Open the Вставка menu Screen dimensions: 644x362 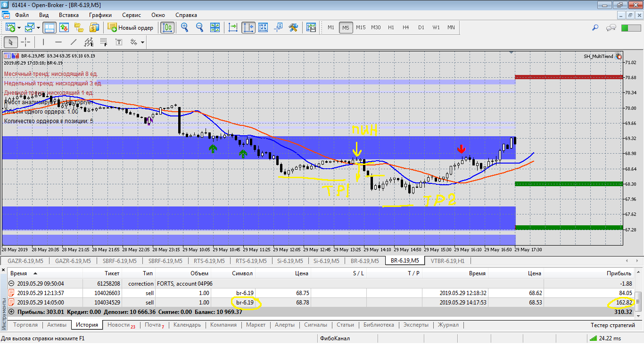pos(68,15)
